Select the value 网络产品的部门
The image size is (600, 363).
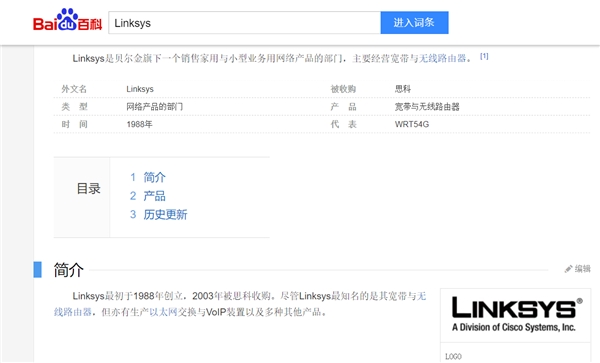155,107
